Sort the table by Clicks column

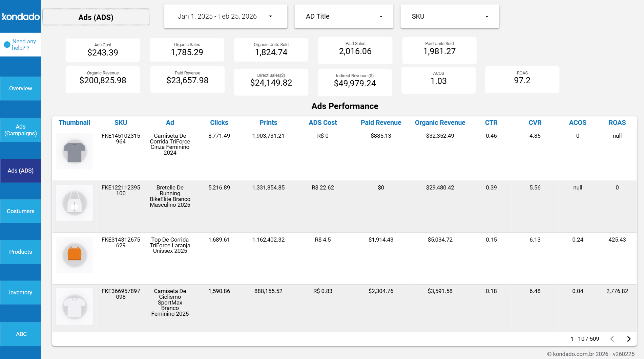coord(219,122)
